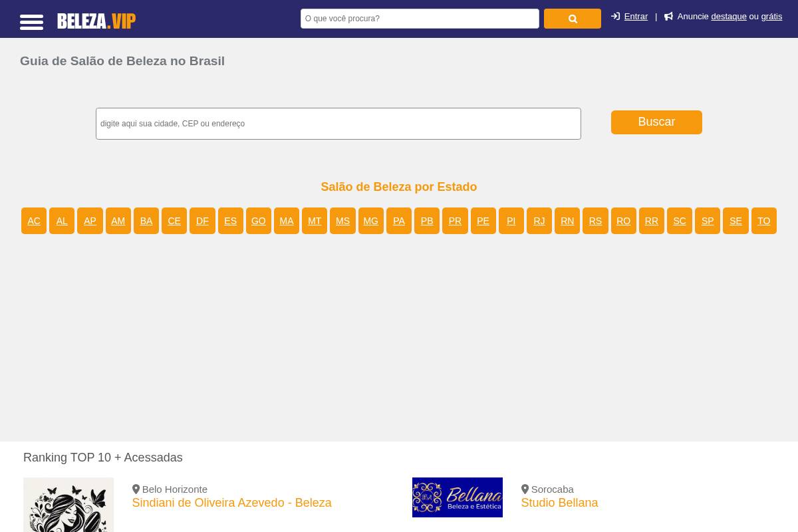Click the location pin icon before Belo Horizonte
The image size is (798, 532).
tap(136, 489)
